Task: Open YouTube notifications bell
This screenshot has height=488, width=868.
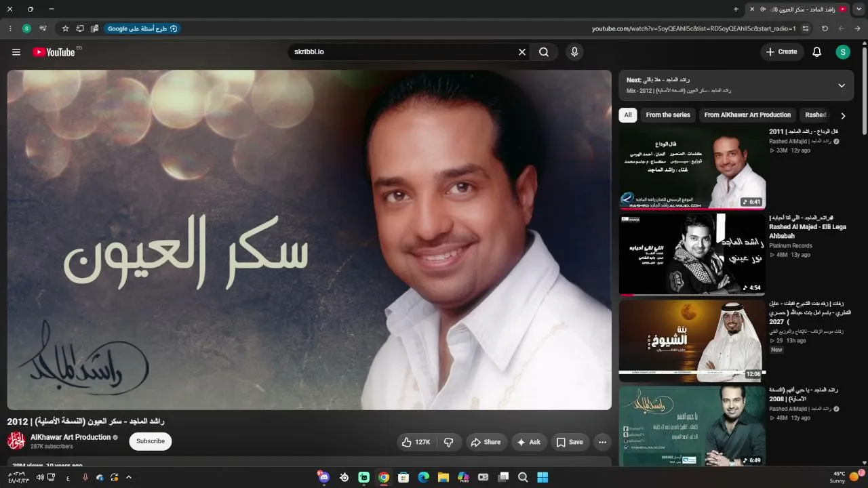Action: [817, 52]
